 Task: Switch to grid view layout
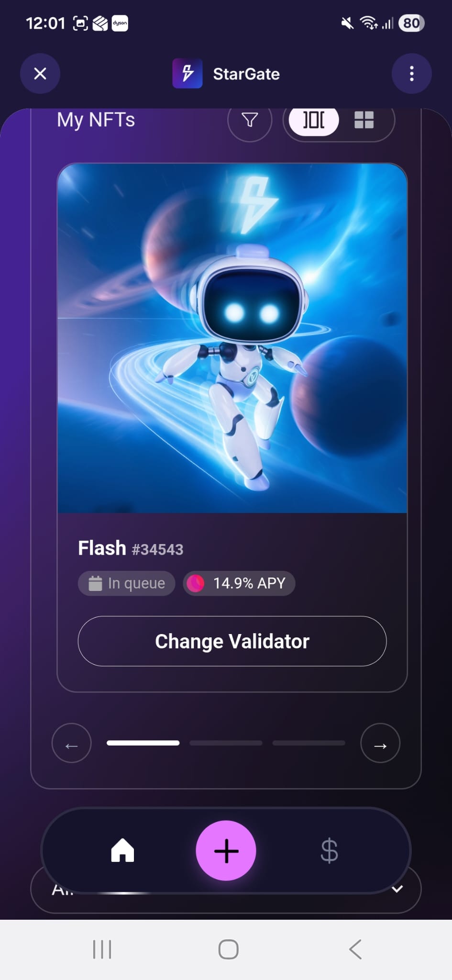(x=364, y=120)
